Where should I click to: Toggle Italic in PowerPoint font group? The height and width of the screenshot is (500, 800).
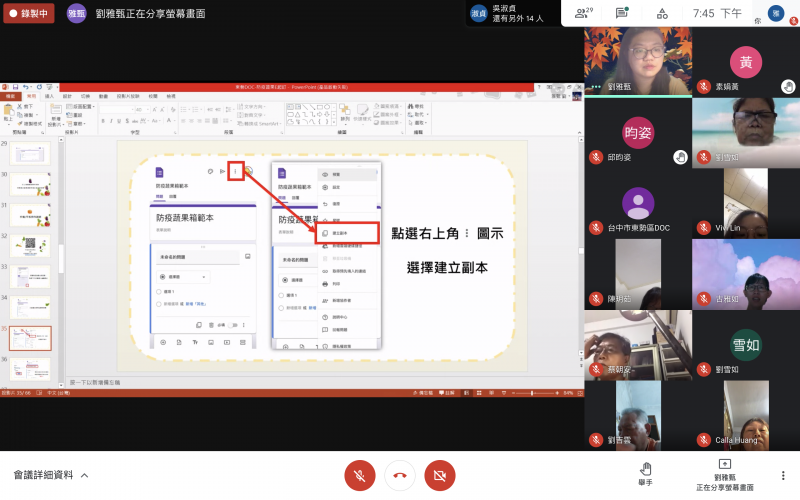[111, 121]
